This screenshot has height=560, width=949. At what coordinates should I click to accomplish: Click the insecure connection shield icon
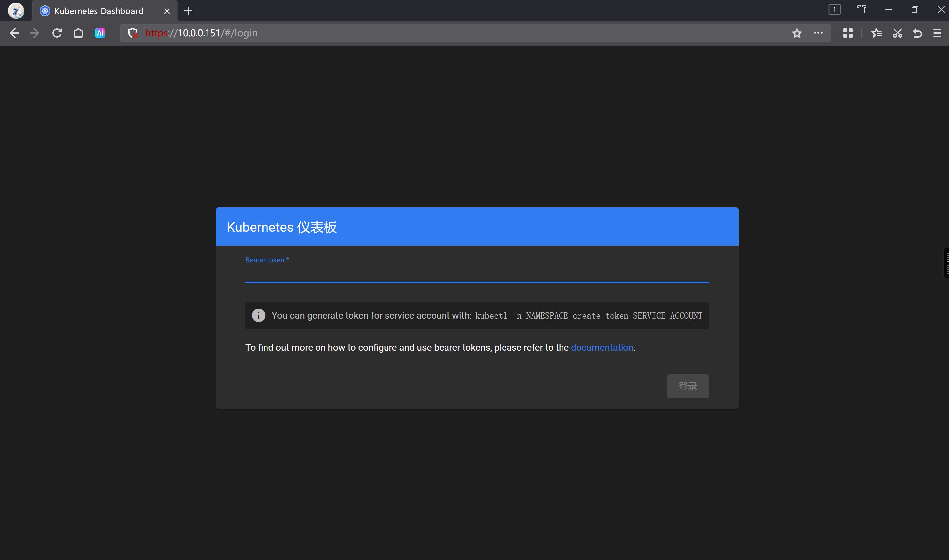point(133,33)
